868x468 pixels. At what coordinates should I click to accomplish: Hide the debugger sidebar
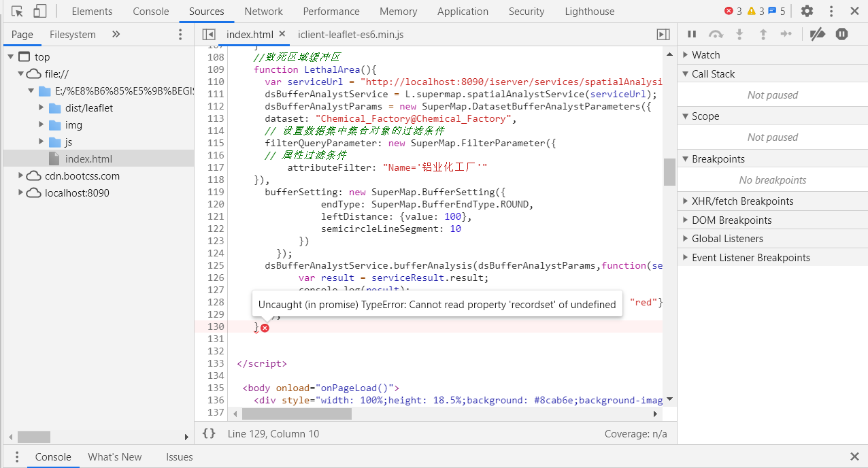(x=663, y=34)
